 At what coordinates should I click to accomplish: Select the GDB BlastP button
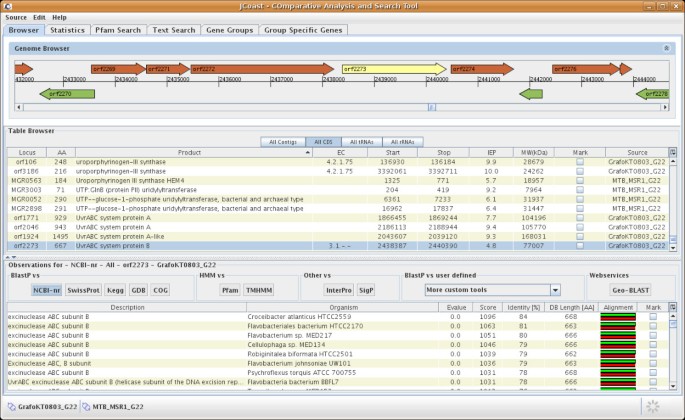tap(138, 290)
